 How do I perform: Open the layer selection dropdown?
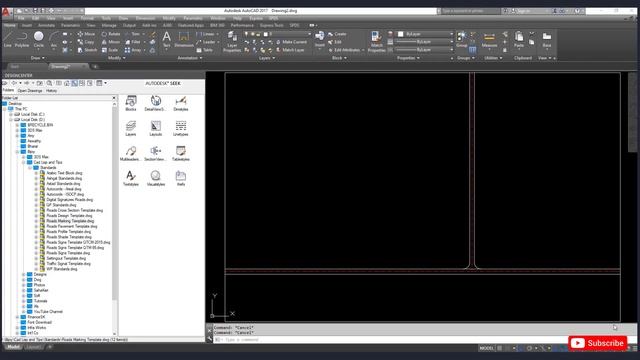[278, 34]
